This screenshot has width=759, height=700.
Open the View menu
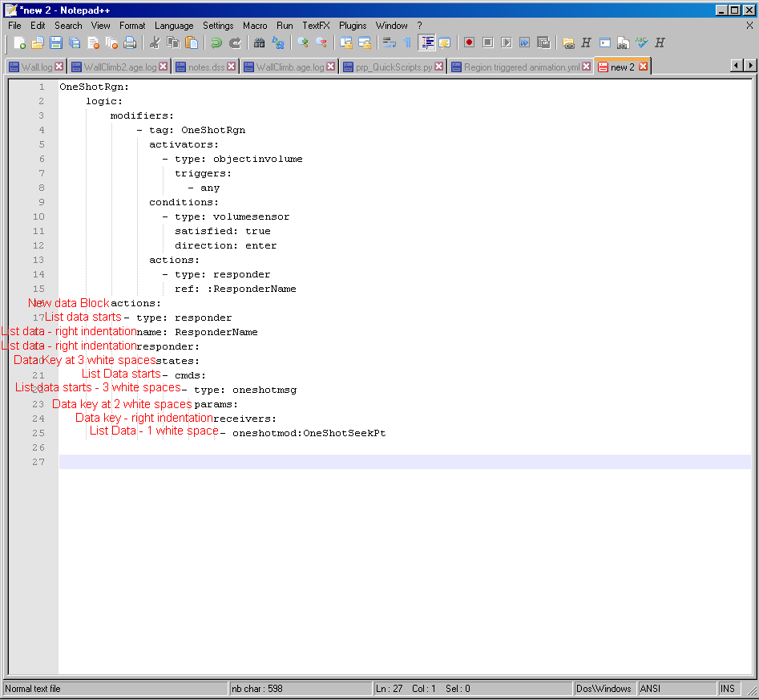coord(101,25)
